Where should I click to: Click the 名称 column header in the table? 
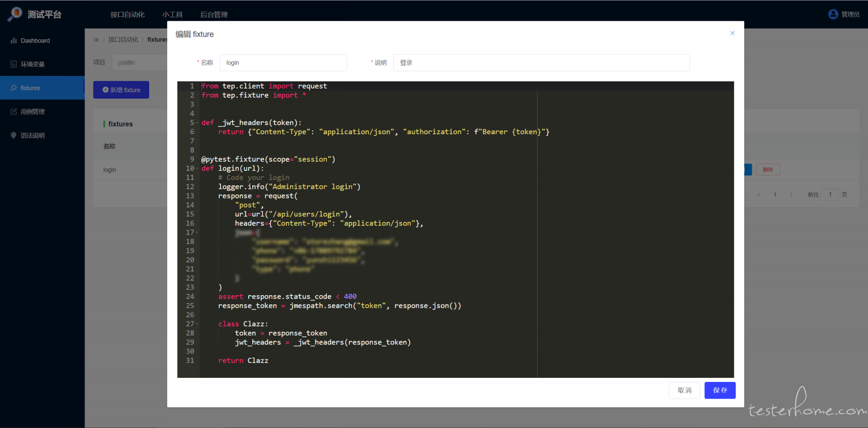click(109, 146)
